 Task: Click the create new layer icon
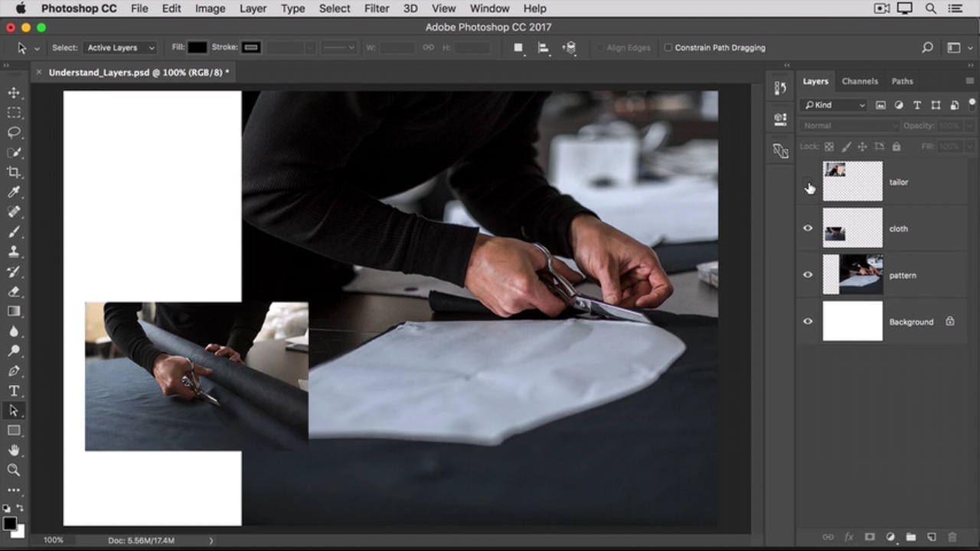point(932,537)
